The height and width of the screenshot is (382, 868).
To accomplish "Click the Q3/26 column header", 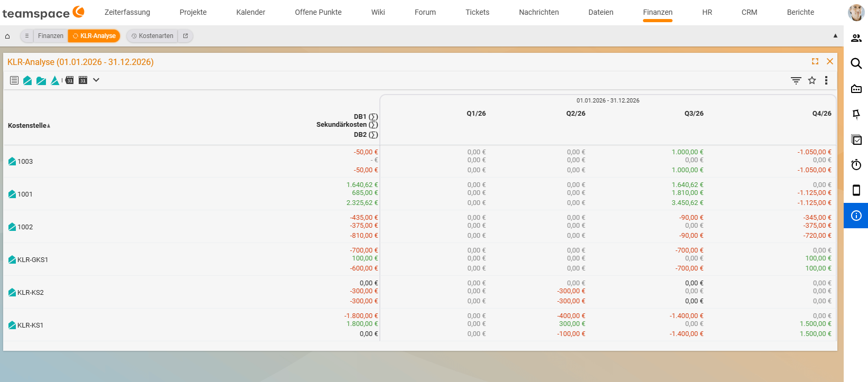I will (694, 114).
